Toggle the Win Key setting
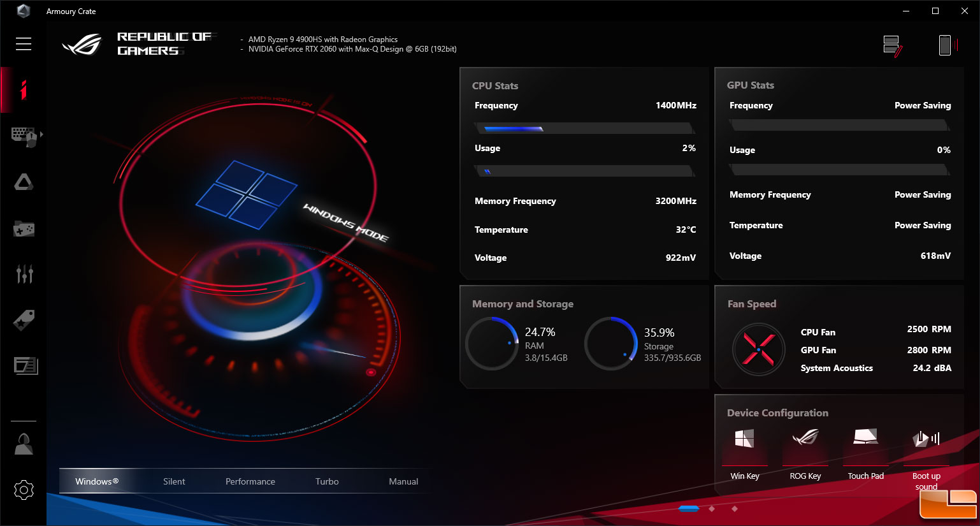The image size is (980, 526). point(744,453)
